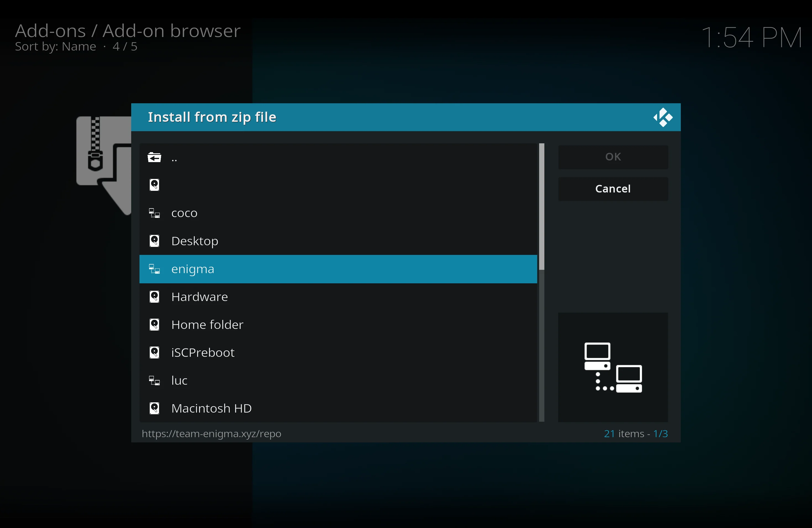The height and width of the screenshot is (528, 812).
Task: Click the 'Sort by: Name' label
Action: click(x=55, y=46)
